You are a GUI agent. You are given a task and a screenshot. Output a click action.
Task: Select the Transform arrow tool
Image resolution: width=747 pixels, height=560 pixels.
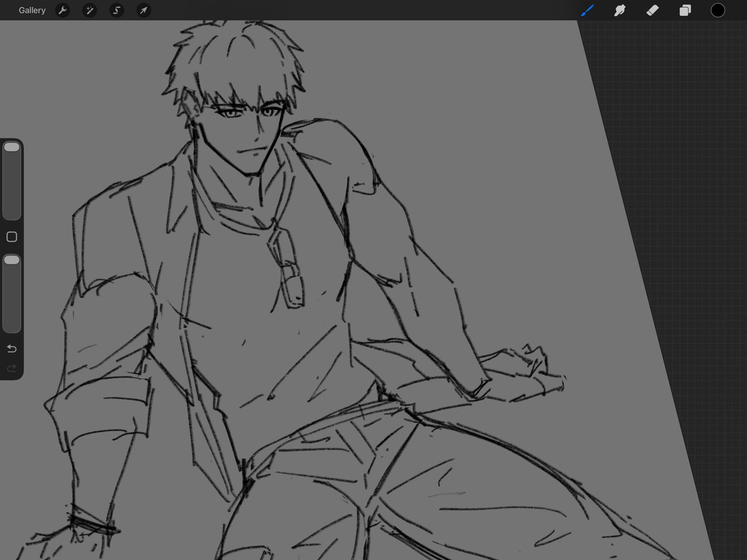click(143, 10)
